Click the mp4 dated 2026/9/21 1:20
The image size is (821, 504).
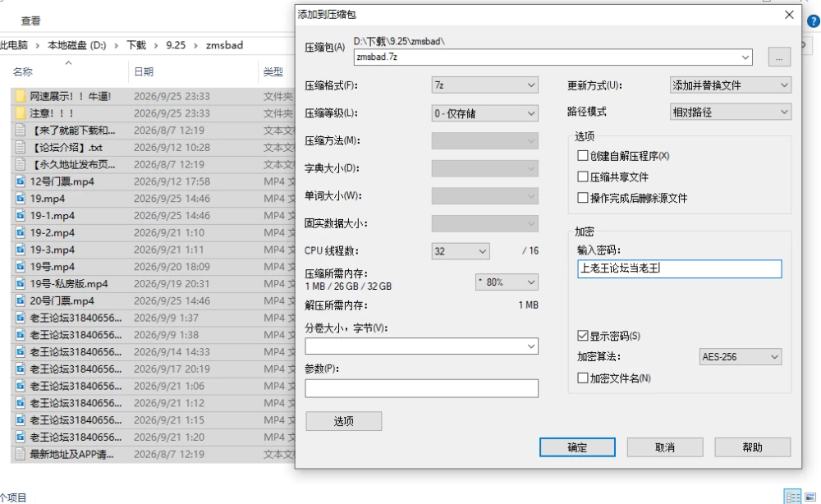(153, 437)
